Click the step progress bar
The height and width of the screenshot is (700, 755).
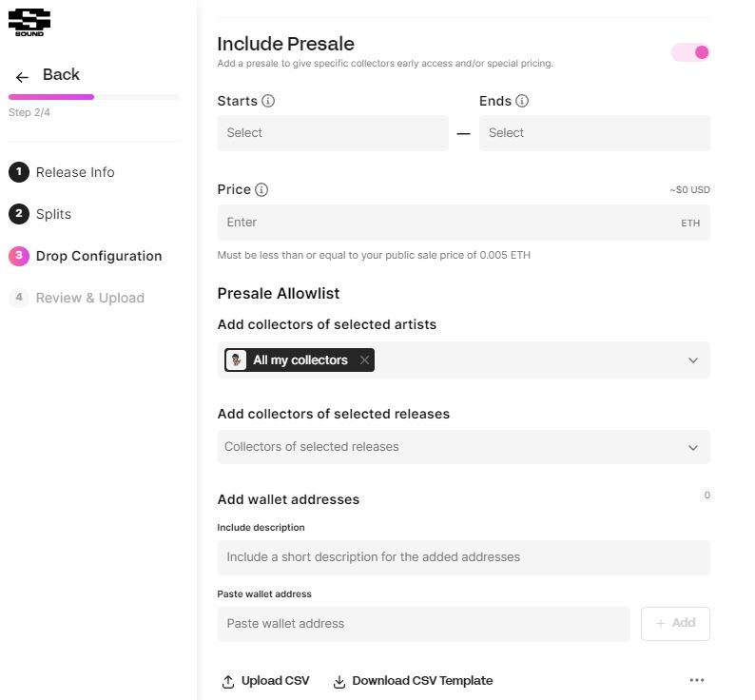94,97
